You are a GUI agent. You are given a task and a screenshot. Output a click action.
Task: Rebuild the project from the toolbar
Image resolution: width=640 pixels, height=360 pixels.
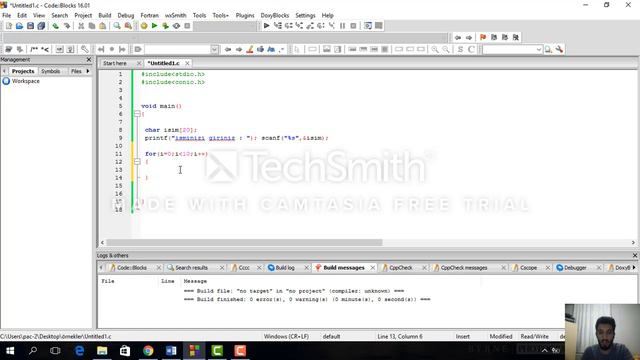click(x=176, y=26)
